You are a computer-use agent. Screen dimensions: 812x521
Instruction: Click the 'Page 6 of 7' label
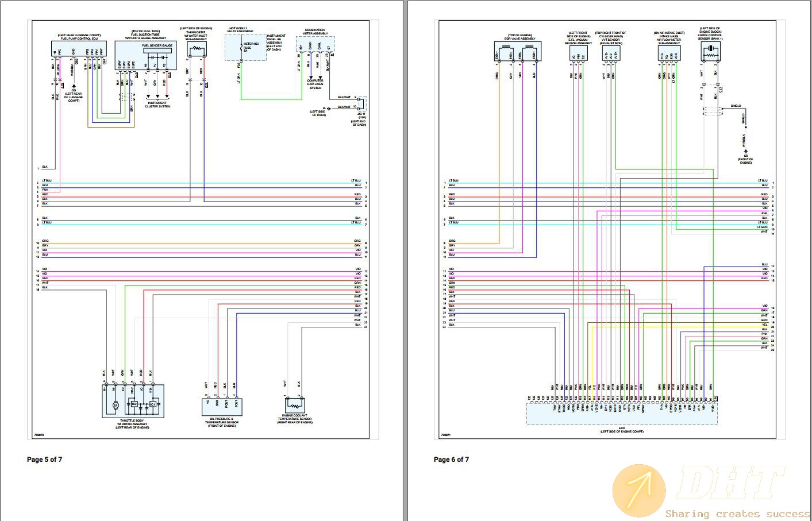(451, 460)
